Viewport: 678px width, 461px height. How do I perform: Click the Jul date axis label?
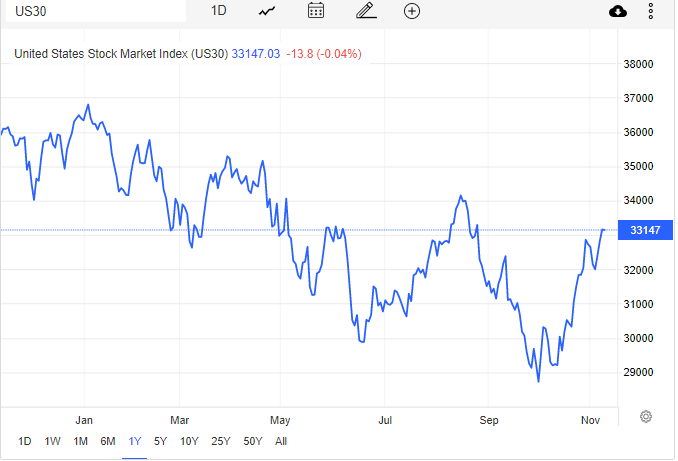385,420
